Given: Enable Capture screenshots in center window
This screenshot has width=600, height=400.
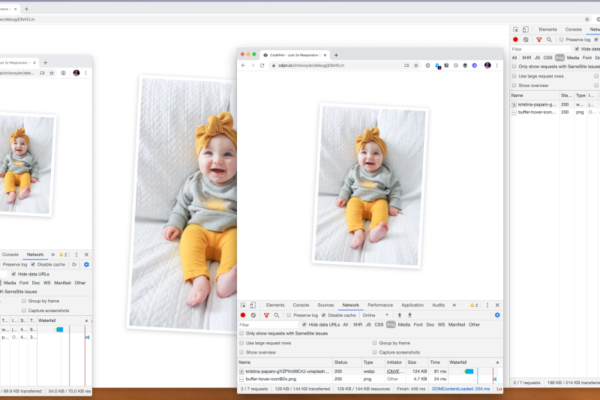Looking at the screenshot, I should click(x=375, y=352).
